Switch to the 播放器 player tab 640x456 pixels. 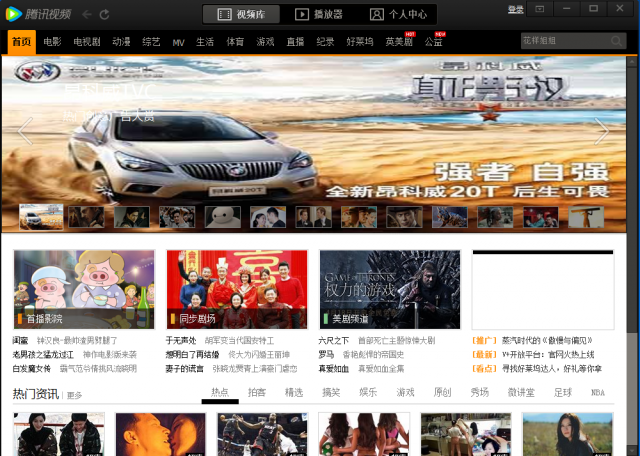(319, 15)
